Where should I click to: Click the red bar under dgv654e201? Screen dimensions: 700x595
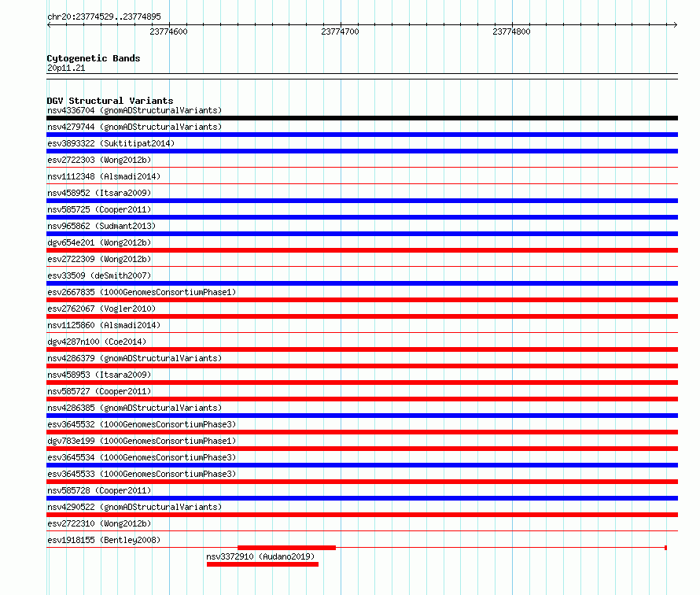pos(362,250)
